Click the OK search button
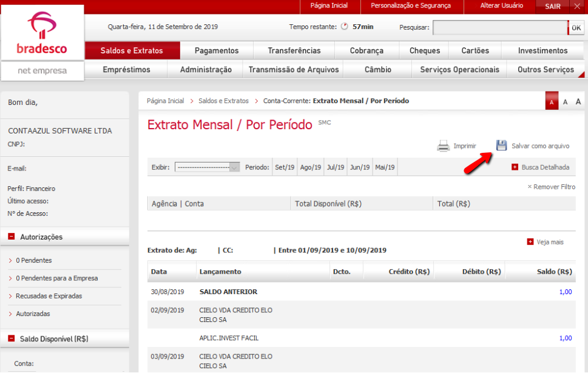This screenshot has width=588, height=373. (x=576, y=27)
